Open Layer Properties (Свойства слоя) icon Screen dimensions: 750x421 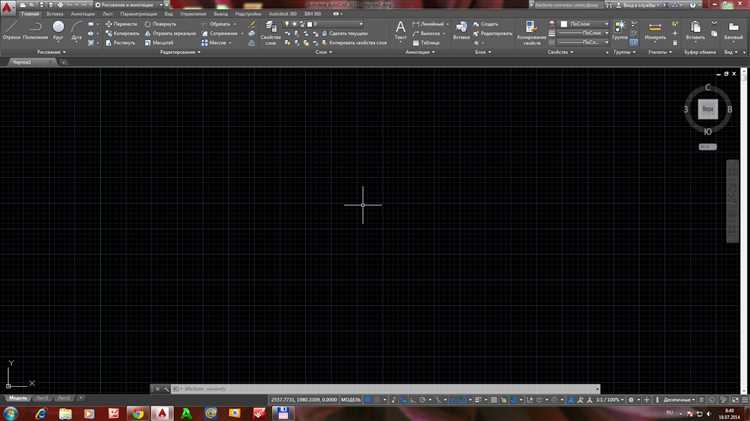click(x=271, y=33)
